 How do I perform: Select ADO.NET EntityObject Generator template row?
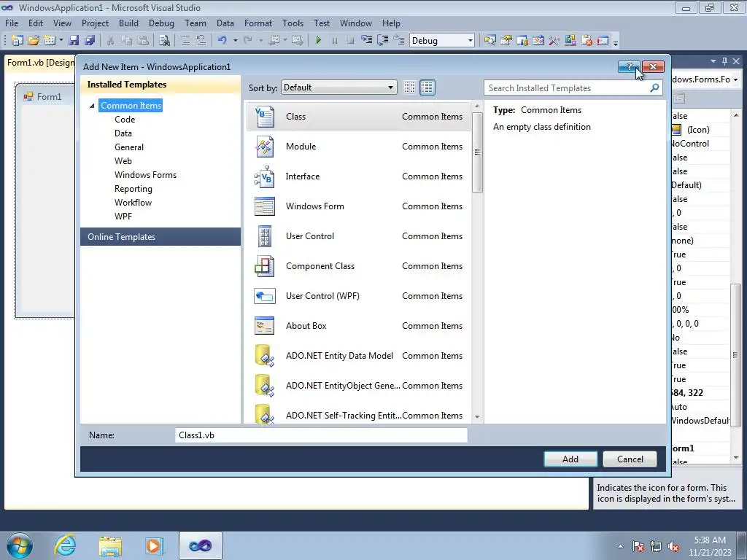359,386
